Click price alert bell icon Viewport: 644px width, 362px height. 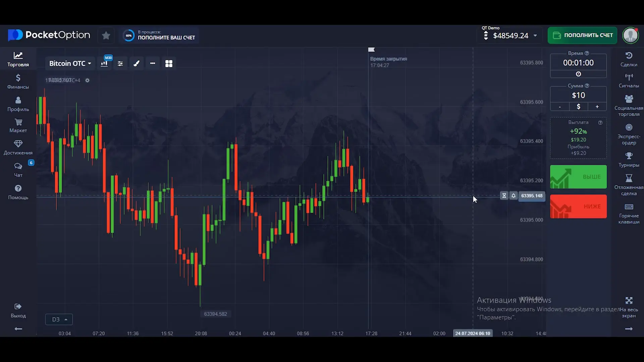(x=513, y=196)
